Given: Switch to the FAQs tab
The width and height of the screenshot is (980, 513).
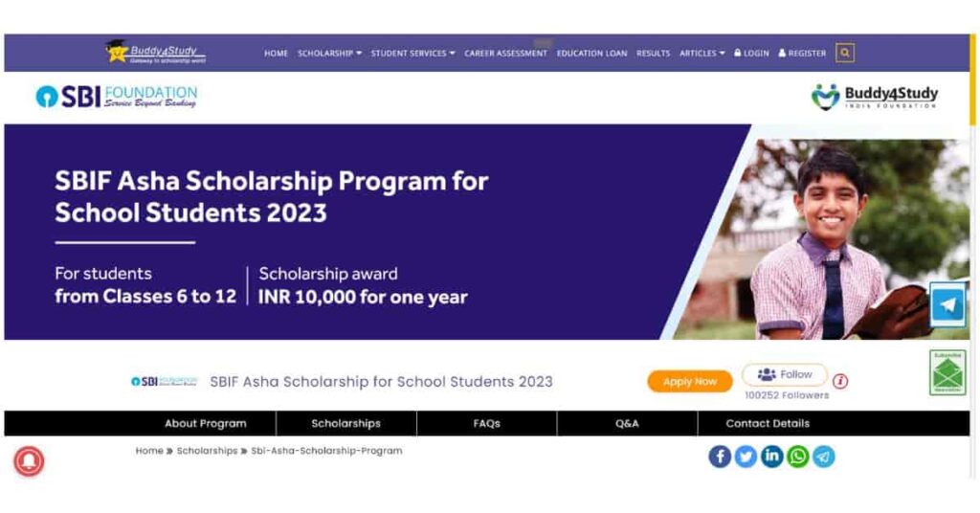Looking at the screenshot, I should 487,424.
